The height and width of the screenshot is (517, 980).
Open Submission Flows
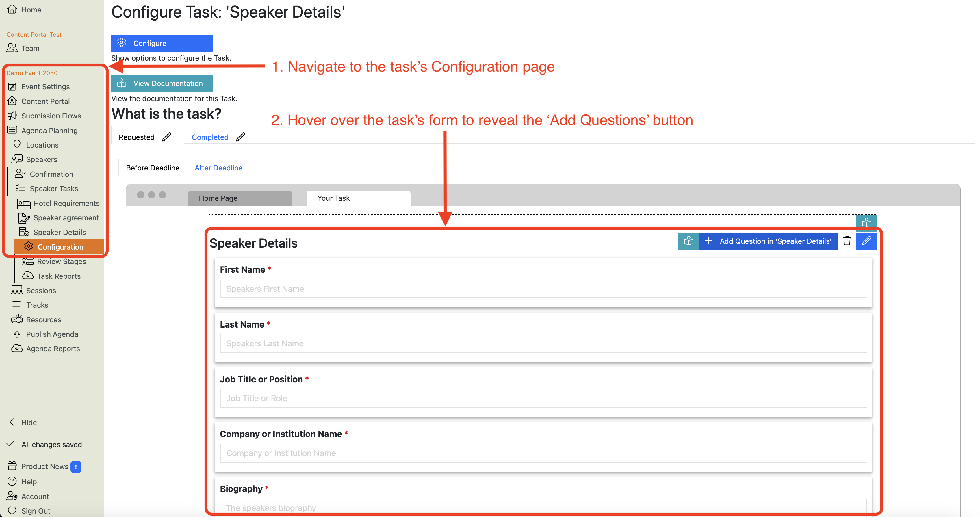pos(44,116)
